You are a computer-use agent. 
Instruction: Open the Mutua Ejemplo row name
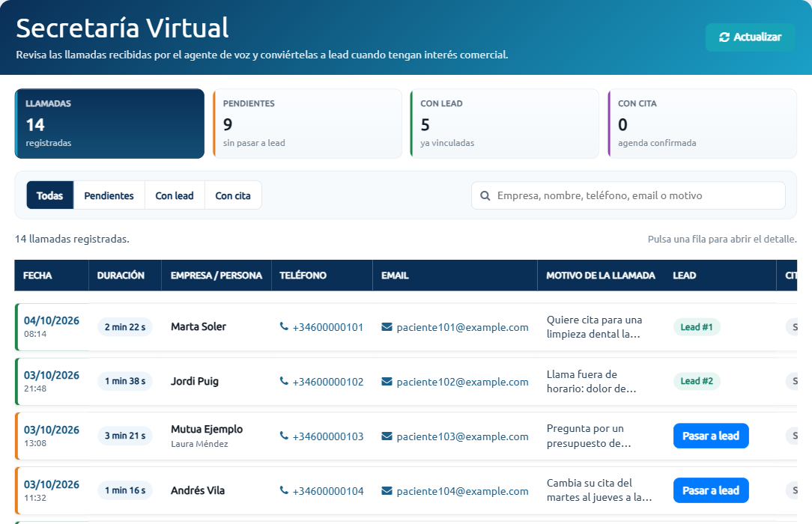207,429
